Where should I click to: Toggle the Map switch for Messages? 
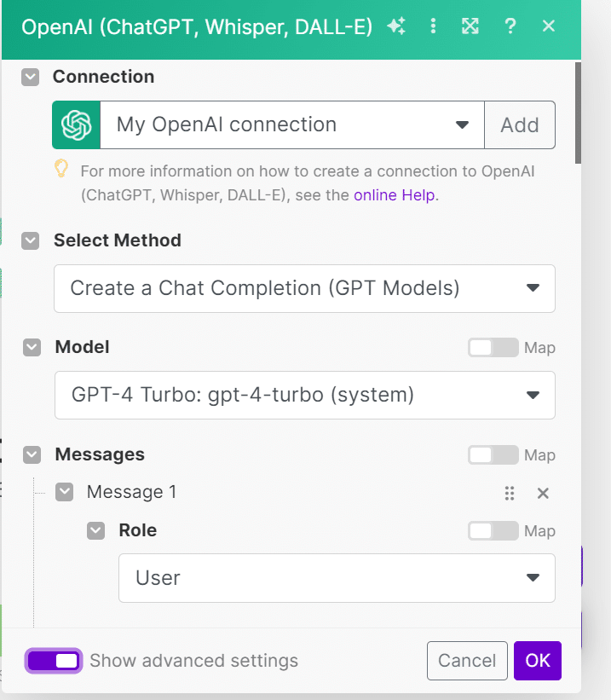pyautogui.click(x=493, y=455)
